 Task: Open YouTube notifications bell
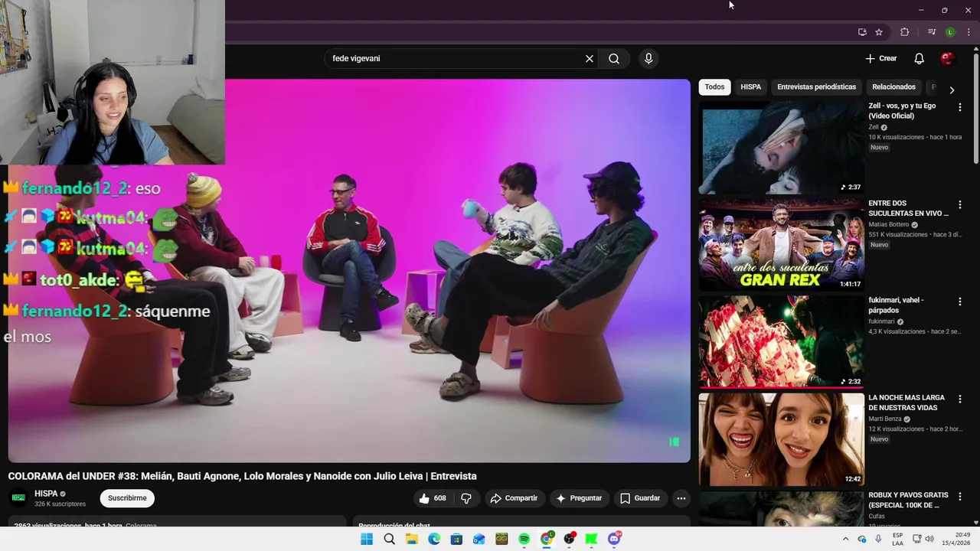[x=920, y=59]
